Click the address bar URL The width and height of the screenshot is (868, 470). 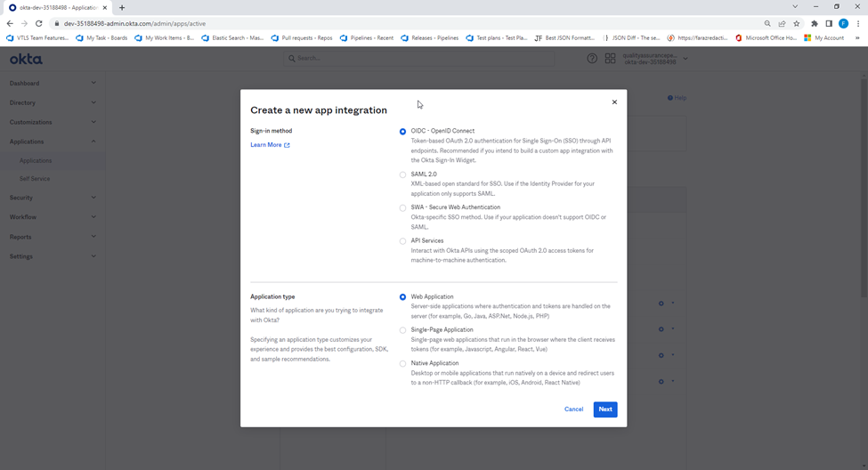pyautogui.click(x=134, y=24)
